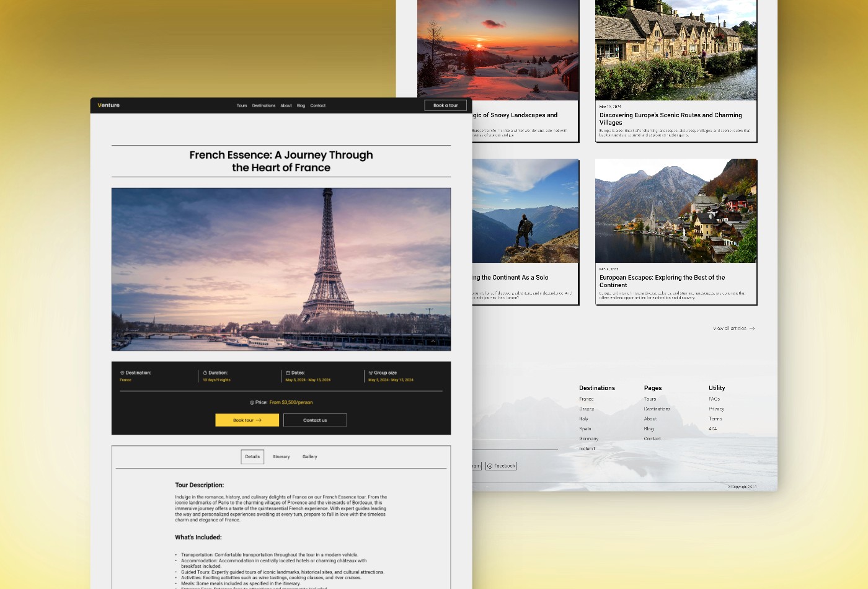Screen dimensions: 868x589
Task: Click the Destination location pin icon
Action: [x=122, y=373]
